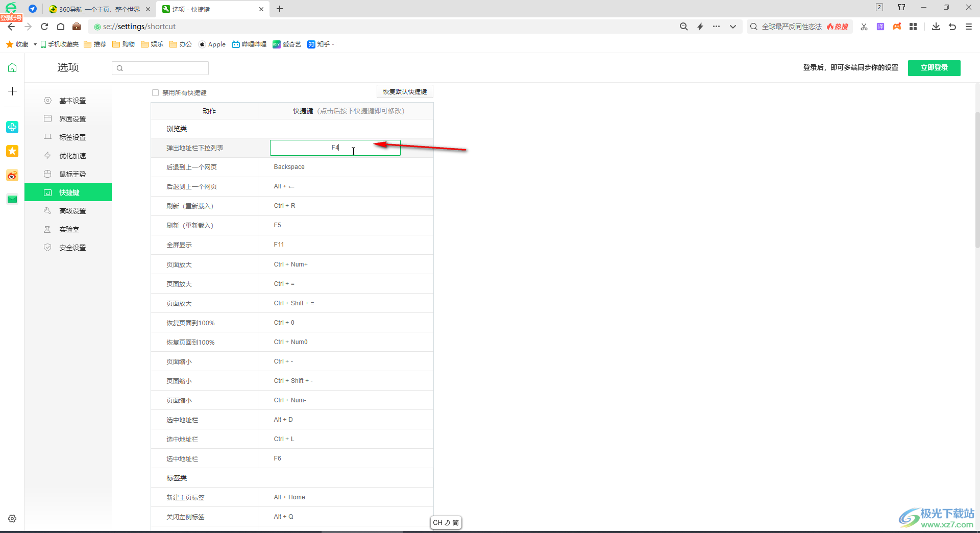Open the Weibo icon in the sidebar
Viewport: 980px width, 533px height.
tap(12, 176)
